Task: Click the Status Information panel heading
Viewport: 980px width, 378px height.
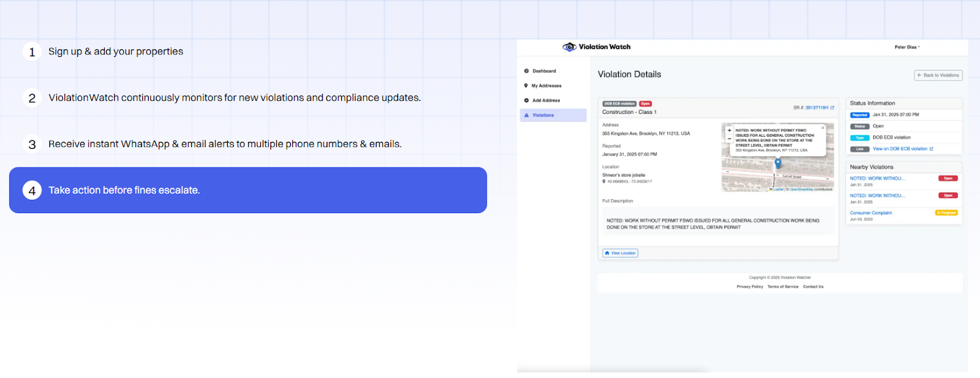Action: pos(872,104)
